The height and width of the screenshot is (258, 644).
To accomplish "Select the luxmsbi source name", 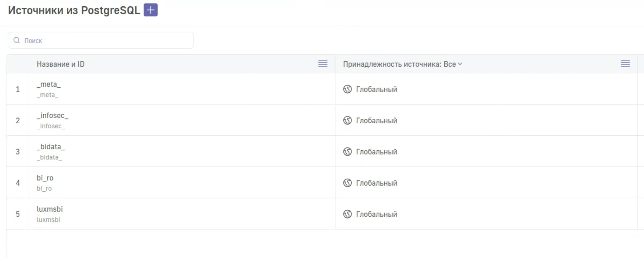I will pos(50,209).
